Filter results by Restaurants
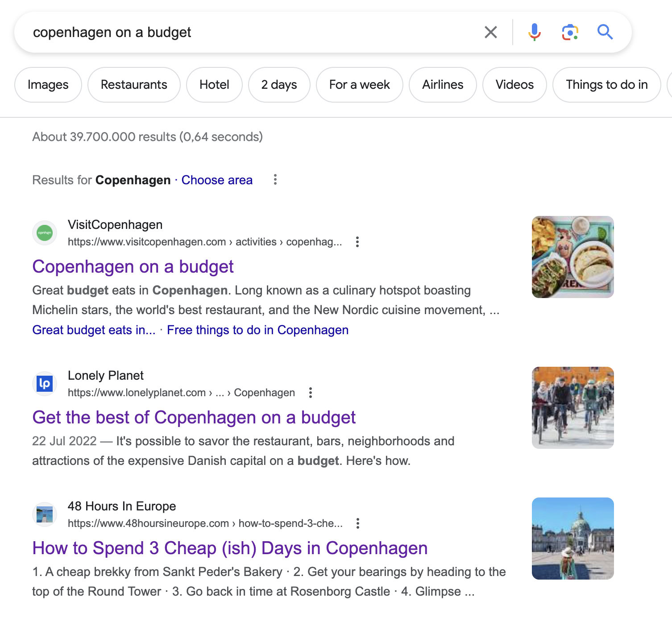Image resolution: width=672 pixels, height=630 pixels. coord(134,85)
